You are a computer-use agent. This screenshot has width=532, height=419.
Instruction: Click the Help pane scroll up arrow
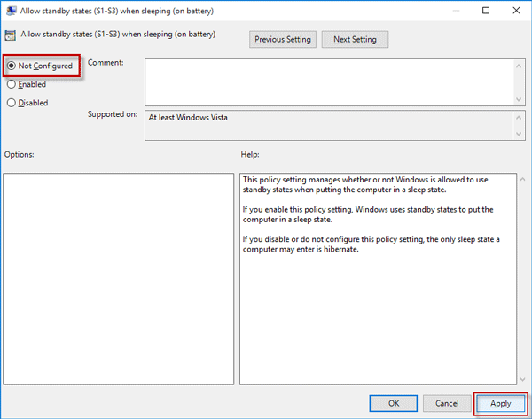pos(523,179)
